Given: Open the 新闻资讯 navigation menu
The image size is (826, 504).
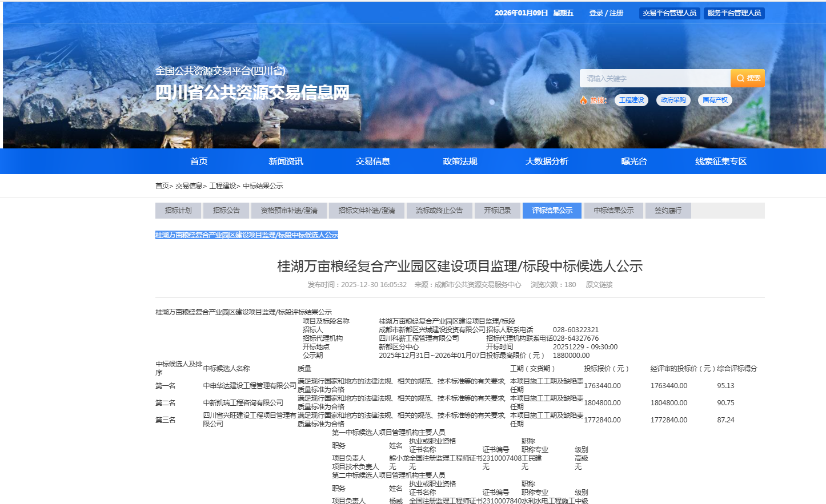Looking at the screenshot, I should pyautogui.click(x=286, y=162).
